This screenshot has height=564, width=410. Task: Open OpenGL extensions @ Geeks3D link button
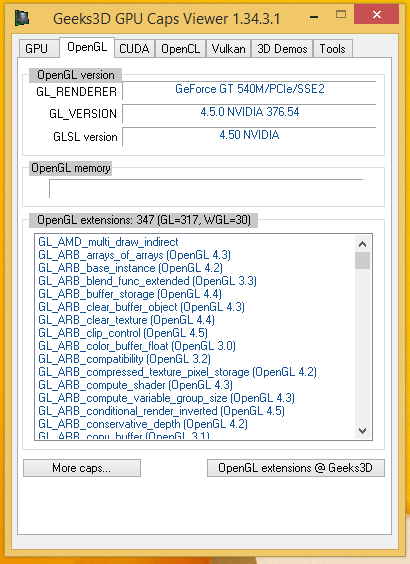tap(296, 468)
